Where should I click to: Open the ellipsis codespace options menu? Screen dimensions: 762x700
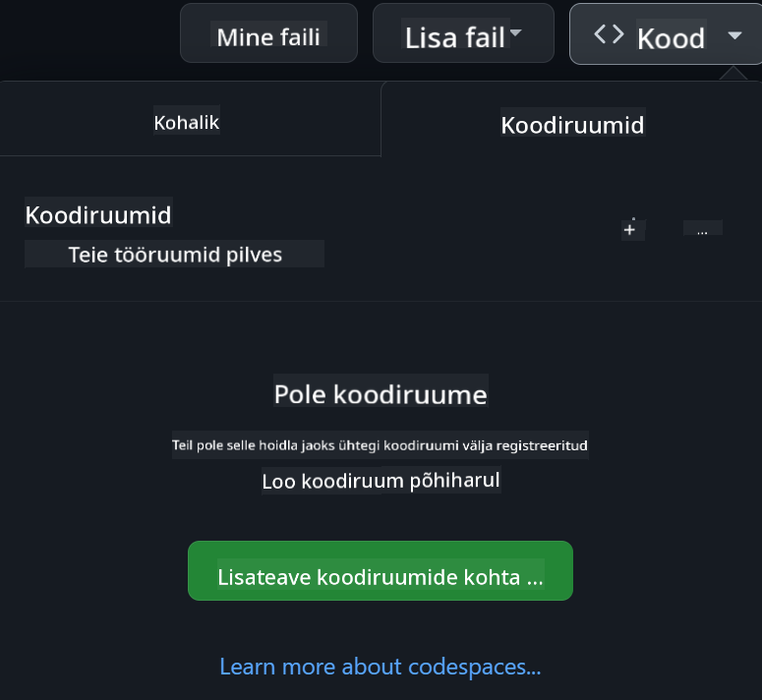(702, 230)
